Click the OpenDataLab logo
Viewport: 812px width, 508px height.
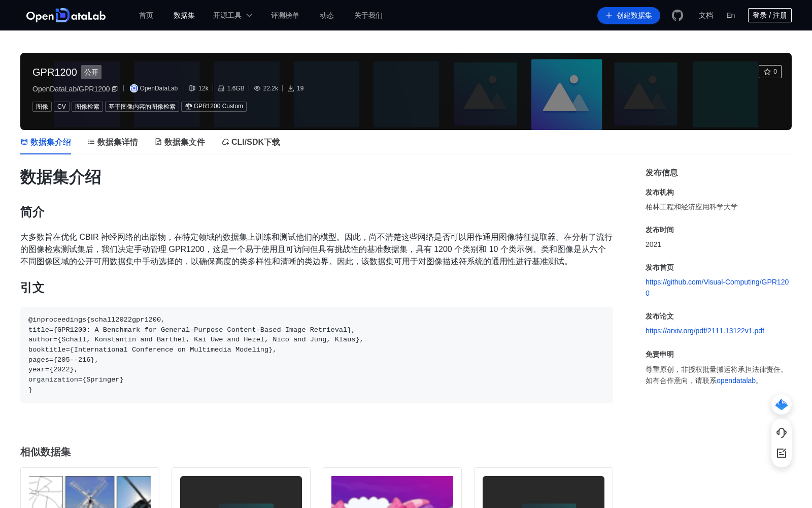pos(66,15)
